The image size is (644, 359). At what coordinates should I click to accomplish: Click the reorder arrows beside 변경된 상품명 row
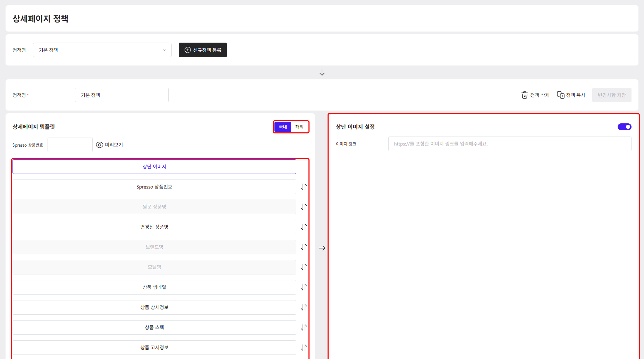[304, 227]
